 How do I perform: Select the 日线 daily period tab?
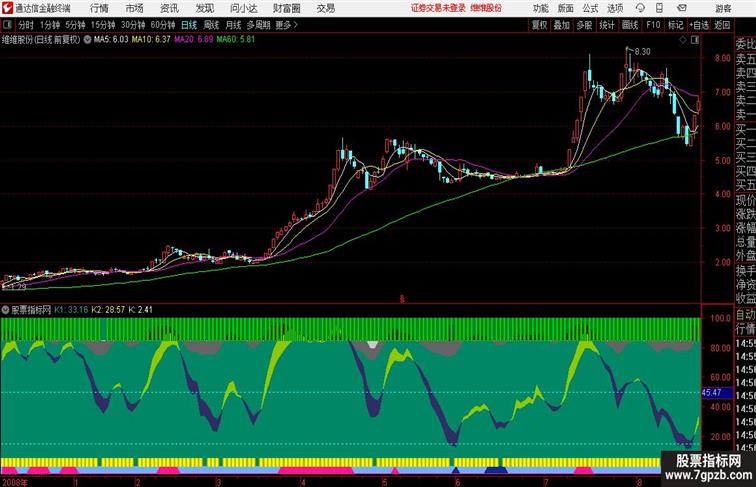coord(189,25)
